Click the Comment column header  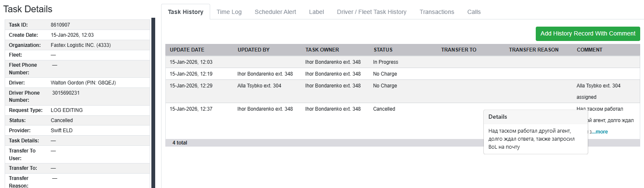(x=589, y=50)
